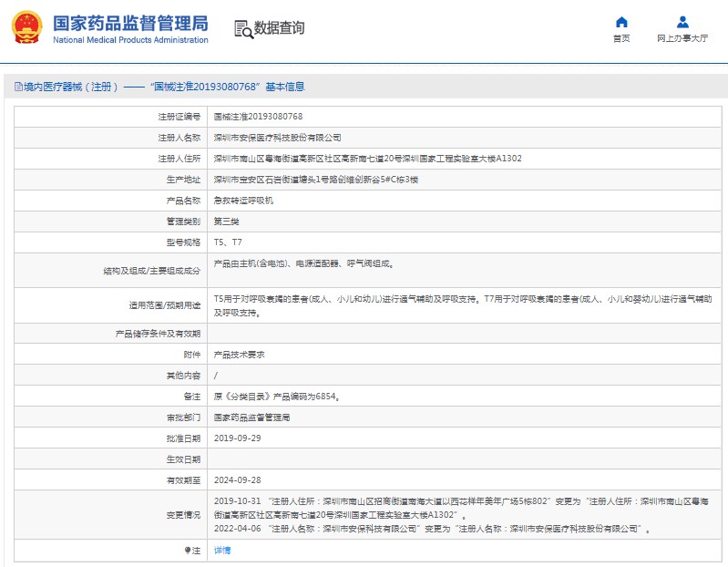Click the 适用范围/预期用途 row label
Image resolution: width=728 pixels, height=567 pixels.
[165, 305]
